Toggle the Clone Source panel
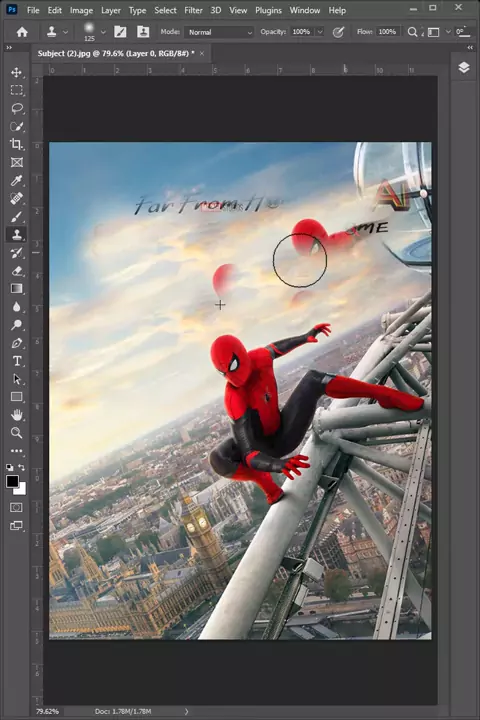480x720 pixels. pos(143,32)
